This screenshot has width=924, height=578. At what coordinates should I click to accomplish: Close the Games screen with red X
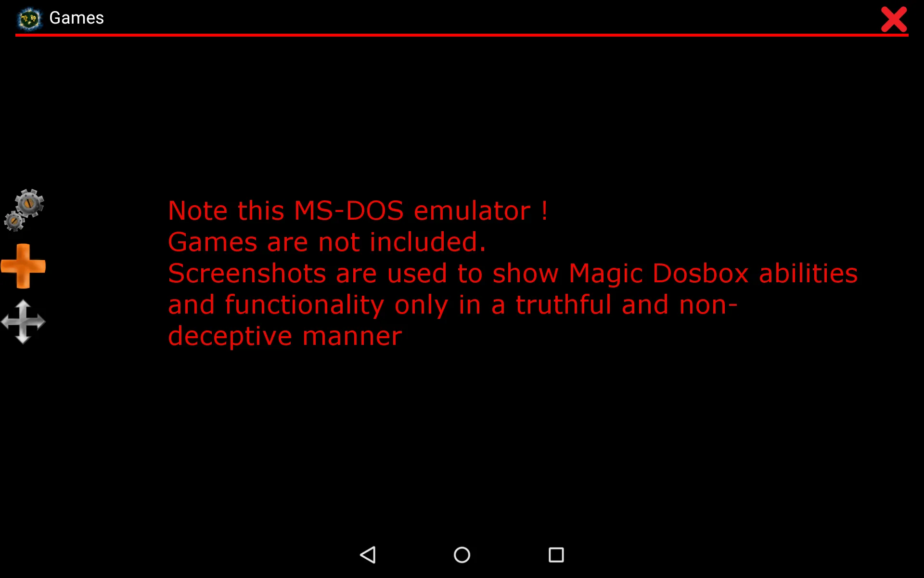894,19
